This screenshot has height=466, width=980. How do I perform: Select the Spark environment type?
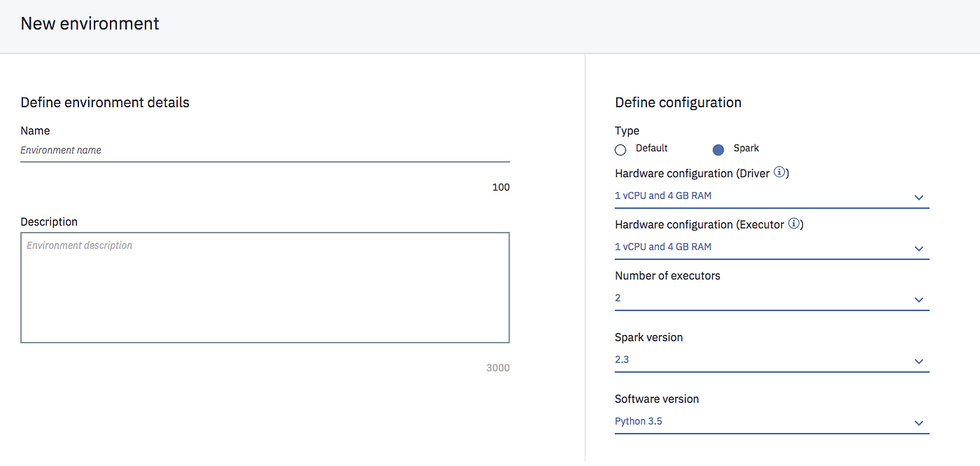coord(717,149)
